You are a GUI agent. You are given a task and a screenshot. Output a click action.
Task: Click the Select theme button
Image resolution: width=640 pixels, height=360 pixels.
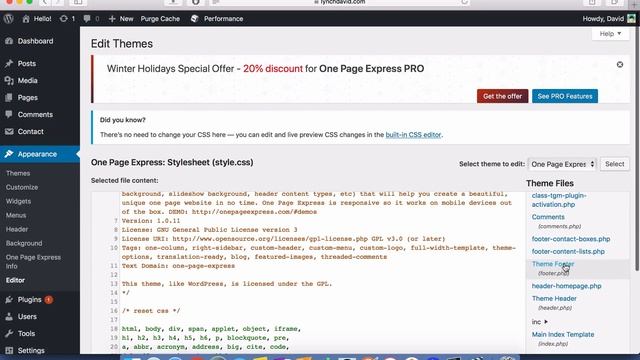614,164
